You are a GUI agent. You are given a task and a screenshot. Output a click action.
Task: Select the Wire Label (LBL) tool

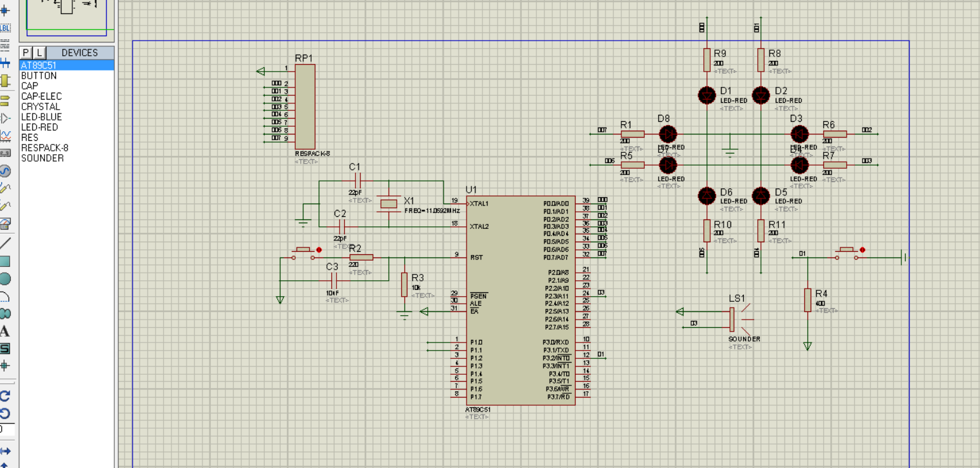(5, 28)
